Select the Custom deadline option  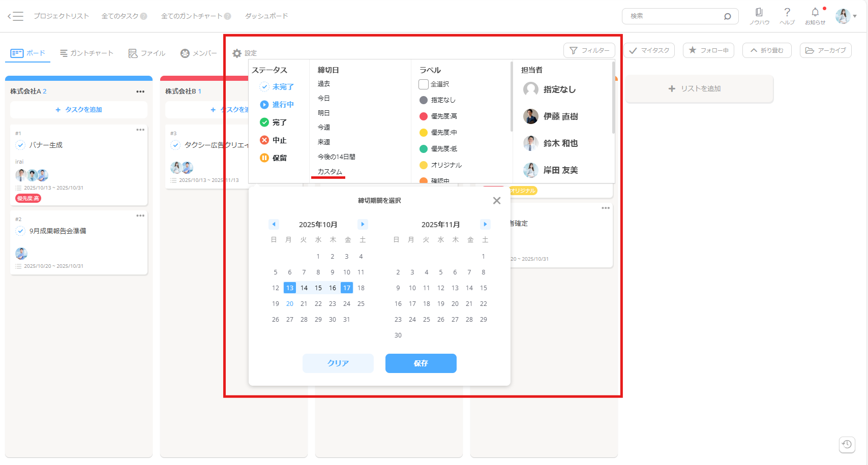point(330,172)
